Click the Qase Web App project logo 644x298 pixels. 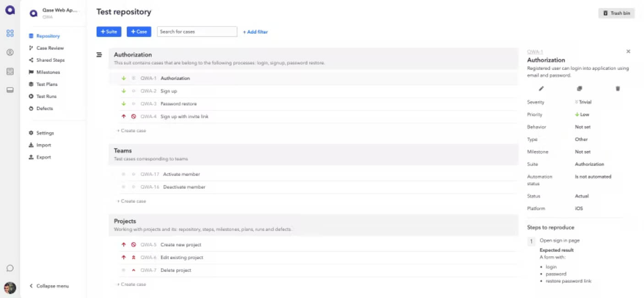pyautogui.click(x=33, y=13)
